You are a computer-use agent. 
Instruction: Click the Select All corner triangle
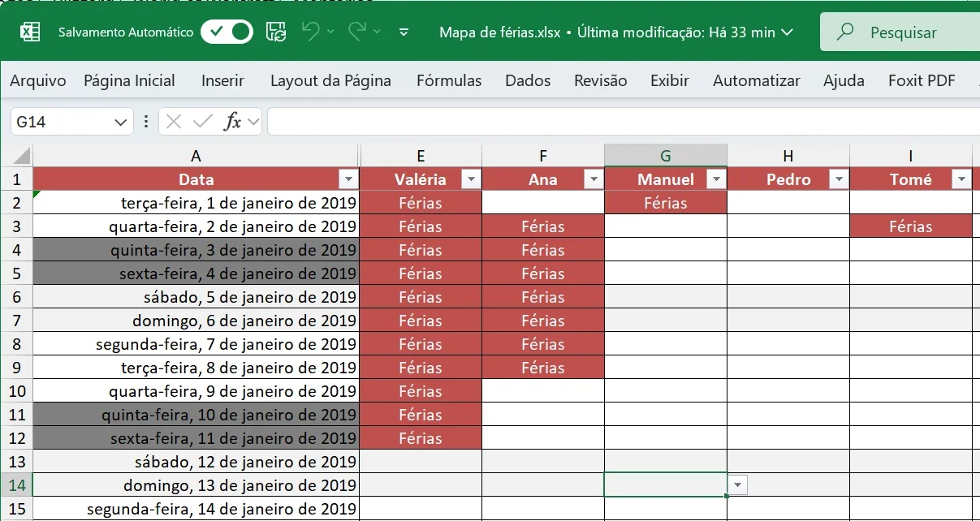point(21,155)
